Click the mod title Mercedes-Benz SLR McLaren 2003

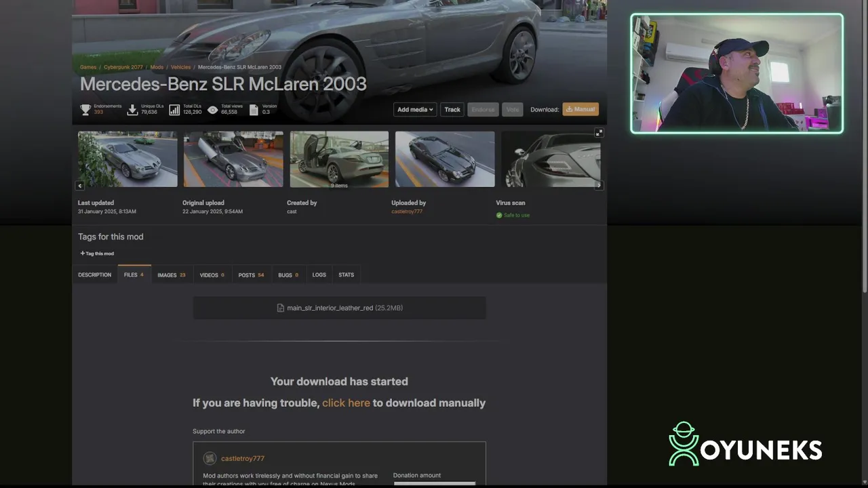(x=223, y=84)
